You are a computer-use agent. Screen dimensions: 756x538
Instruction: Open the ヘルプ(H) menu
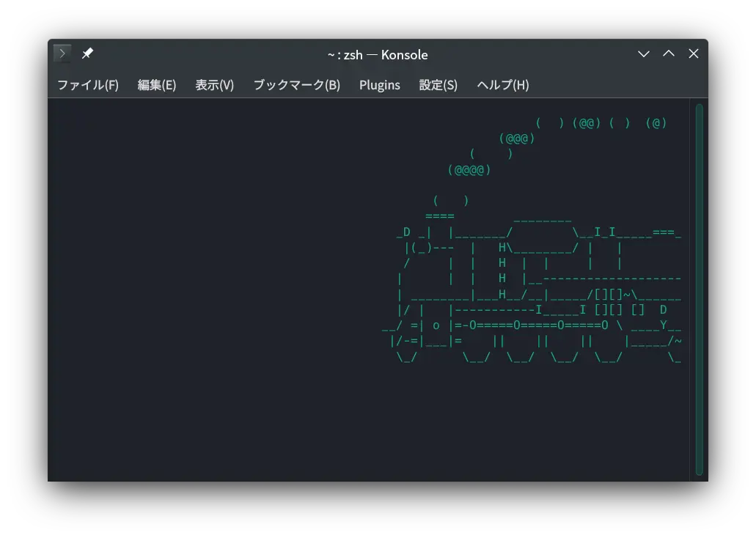pos(503,85)
